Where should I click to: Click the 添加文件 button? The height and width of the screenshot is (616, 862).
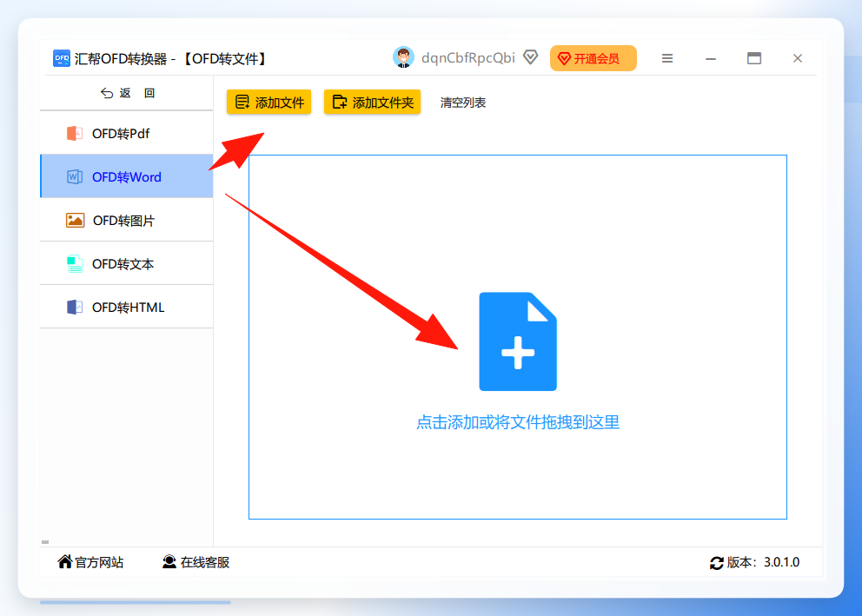(x=269, y=103)
